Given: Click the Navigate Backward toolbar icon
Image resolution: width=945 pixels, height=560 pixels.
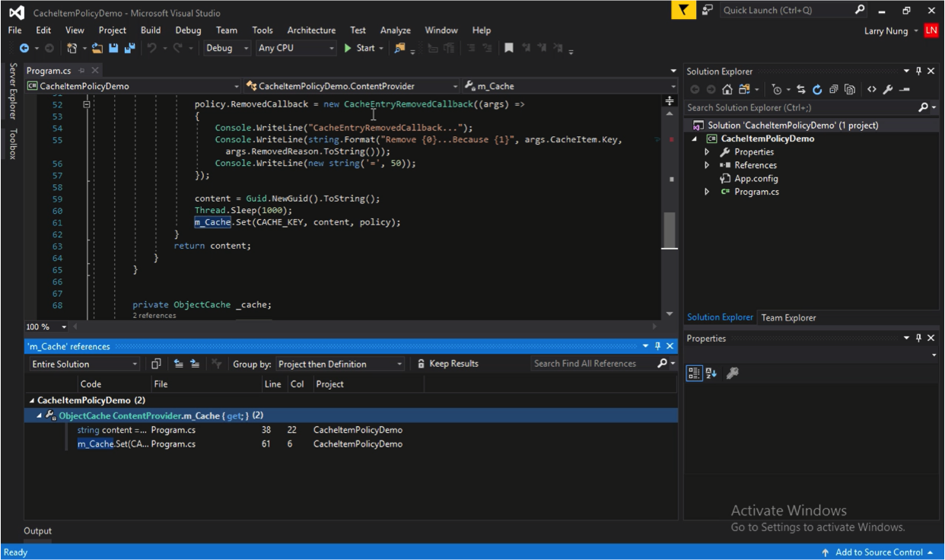Looking at the screenshot, I should (24, 48).
